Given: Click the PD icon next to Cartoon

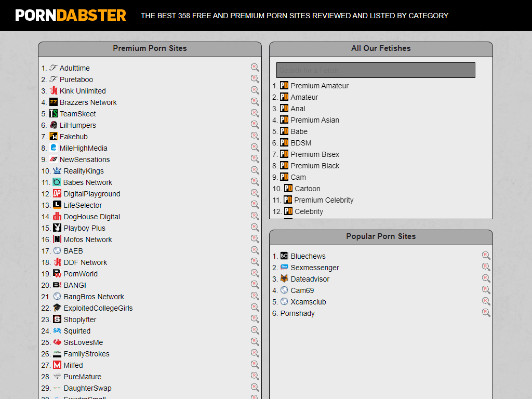Looking at the screenshot, I should [288, 189].
